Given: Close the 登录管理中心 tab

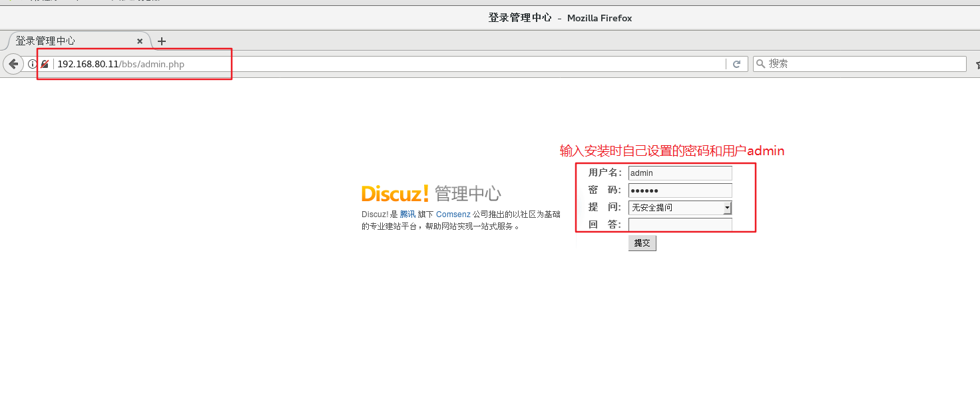Looking at the screenshot, I should point(140,41).
